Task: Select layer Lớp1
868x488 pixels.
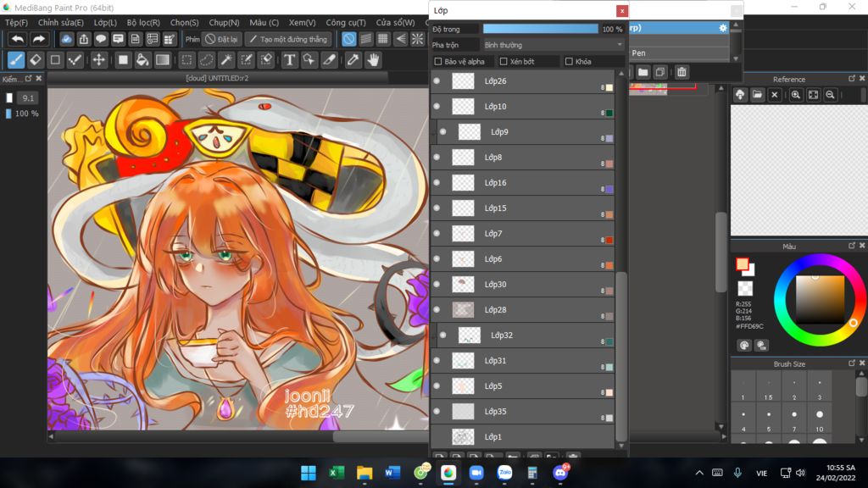Action: tap(522, 436)
